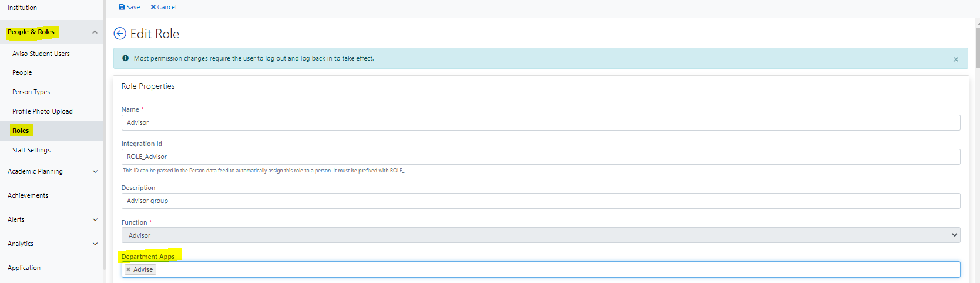Image resolution: width=980 pixels, height=283 pixels.
Task: Click the info icon in the blue banner
Action: (x=125, y=58)
